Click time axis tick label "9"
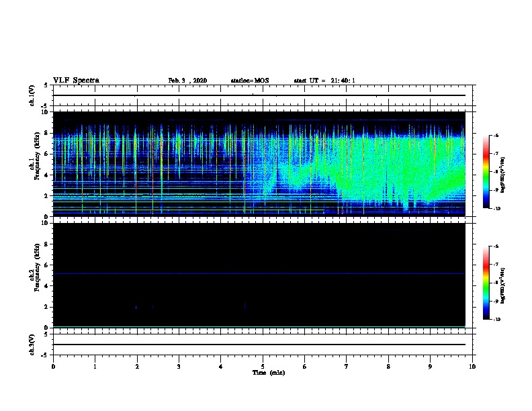 (x=430, y=367)
